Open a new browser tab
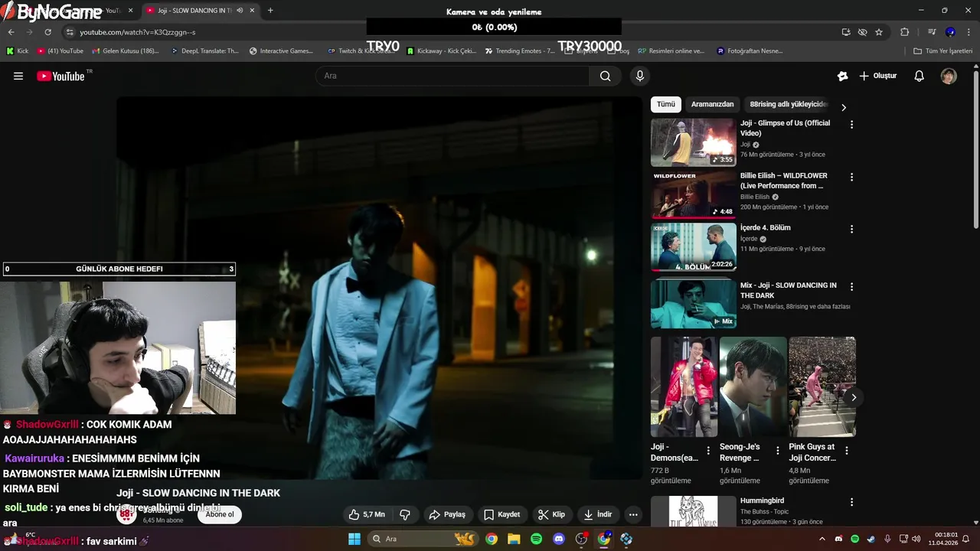The height and width of the screenshot is (551, 980). click(270, 11)
